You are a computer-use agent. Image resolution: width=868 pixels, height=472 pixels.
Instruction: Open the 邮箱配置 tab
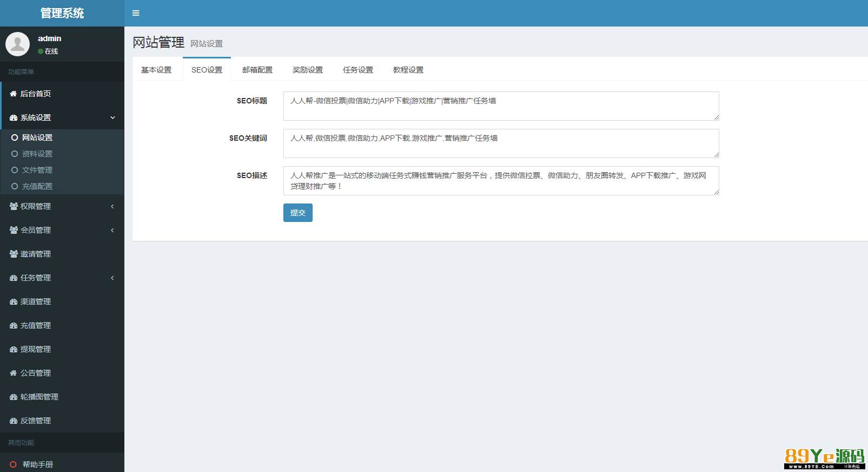257,70
